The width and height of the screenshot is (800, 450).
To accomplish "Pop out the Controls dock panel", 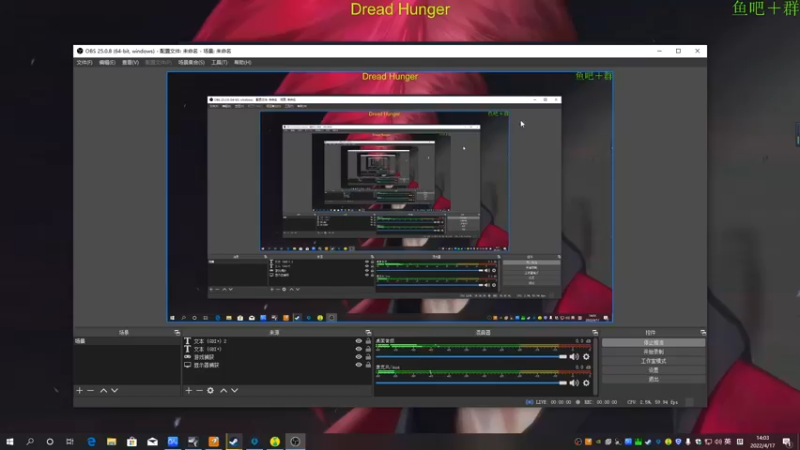I will (x=703, y=333).
